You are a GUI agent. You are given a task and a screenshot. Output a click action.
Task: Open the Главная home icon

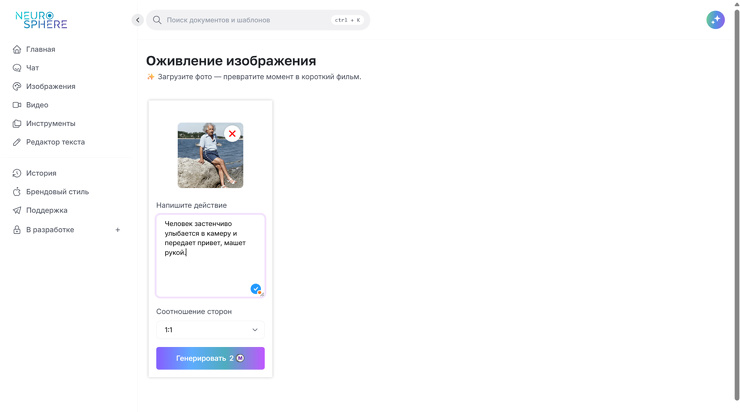click(17, 49)
